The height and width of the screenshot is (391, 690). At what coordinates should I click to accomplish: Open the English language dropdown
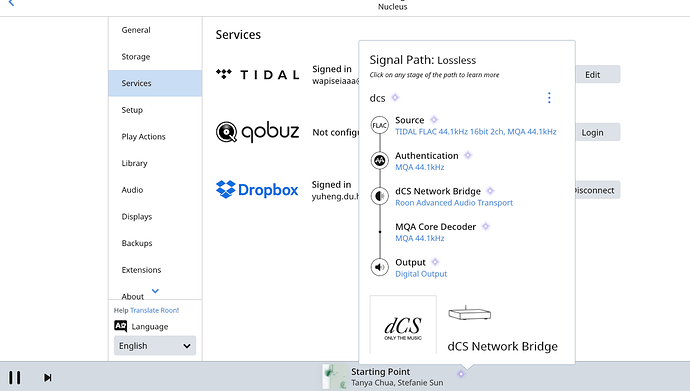coord(155,346)
